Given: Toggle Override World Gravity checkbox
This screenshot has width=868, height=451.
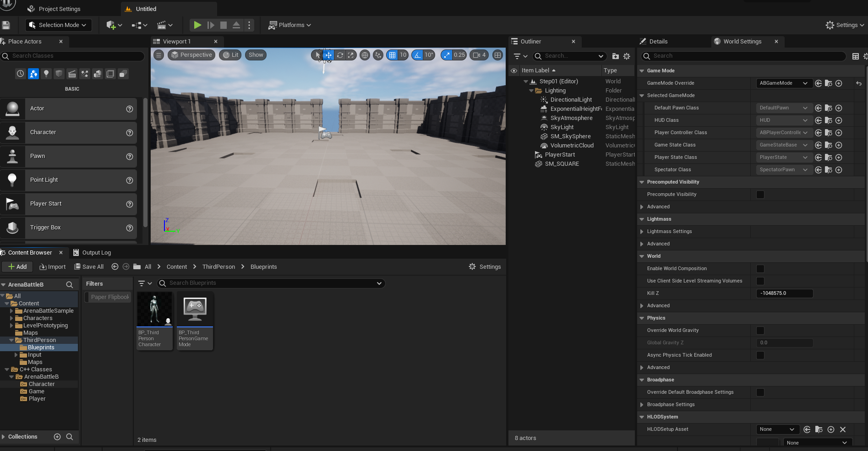Looking at the screenshot, I should pos(760,331).
